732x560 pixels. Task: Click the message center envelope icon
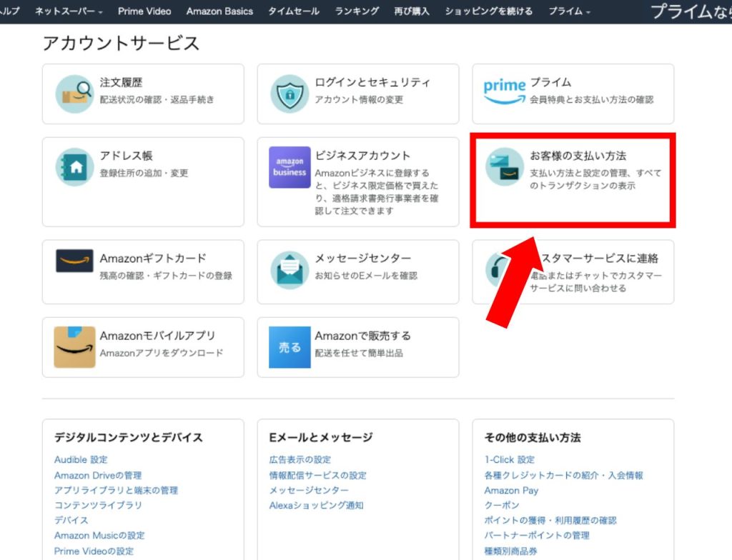pyautogui.click(x=290, y=270)
